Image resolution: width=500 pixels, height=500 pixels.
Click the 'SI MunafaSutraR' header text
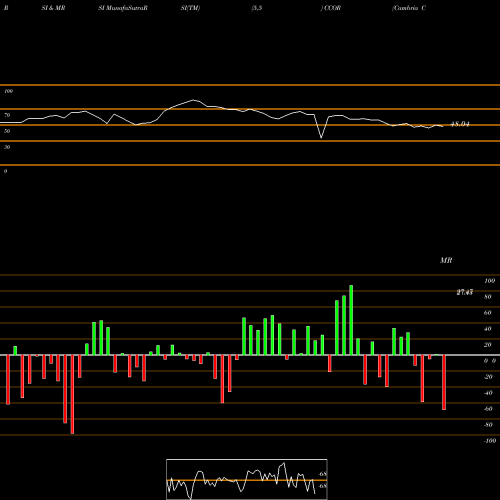[123, 8]
